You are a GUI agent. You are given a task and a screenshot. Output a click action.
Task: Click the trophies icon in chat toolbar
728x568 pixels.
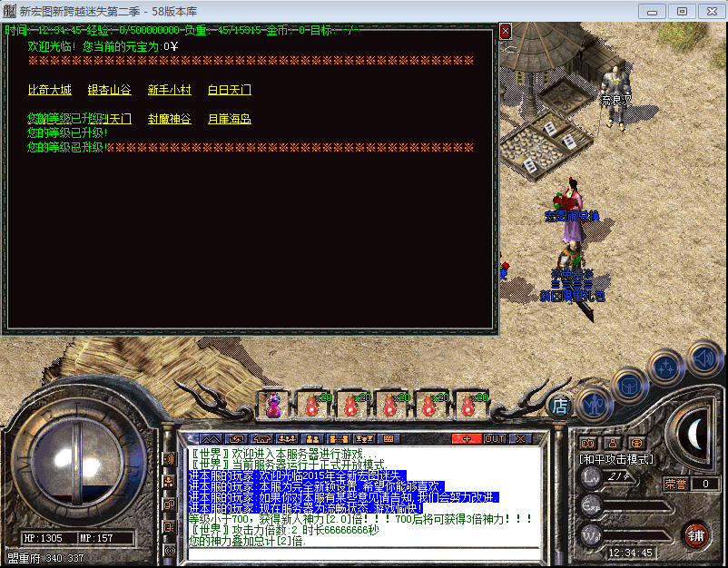[363, 439]
